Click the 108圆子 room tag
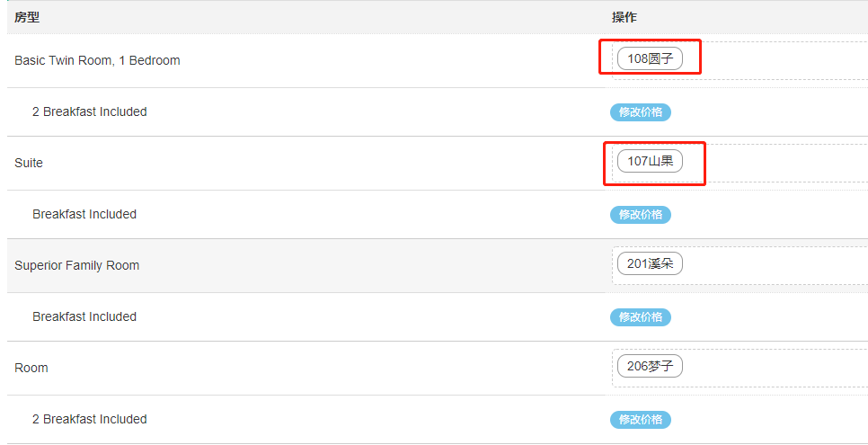The image size is (868, 445). (x=650, y=59)
